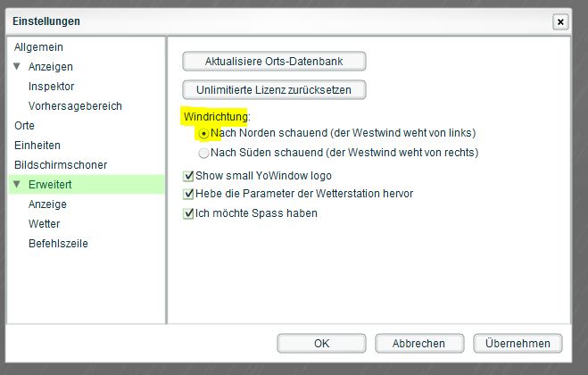Go to the Einheiten settings
The width and height of the screenshot is (588, 375).
tap(37, 146)
